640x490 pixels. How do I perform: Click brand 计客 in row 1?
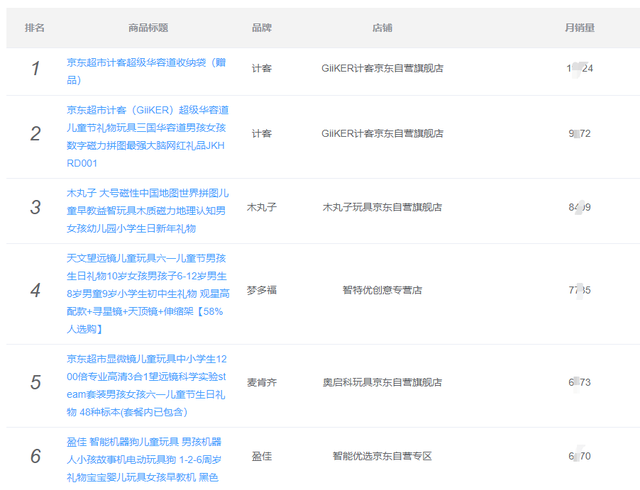point(262,68)
